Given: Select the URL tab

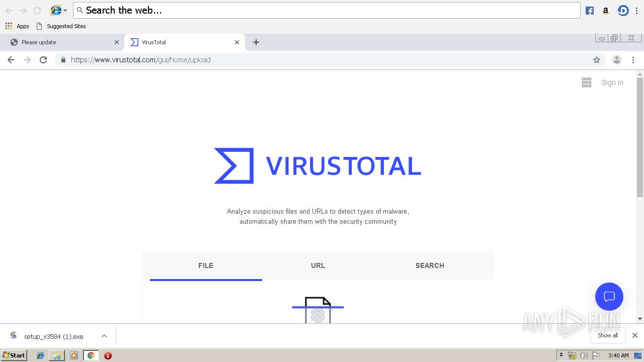Looking at the screenshot, I should (x=318, y=265).
